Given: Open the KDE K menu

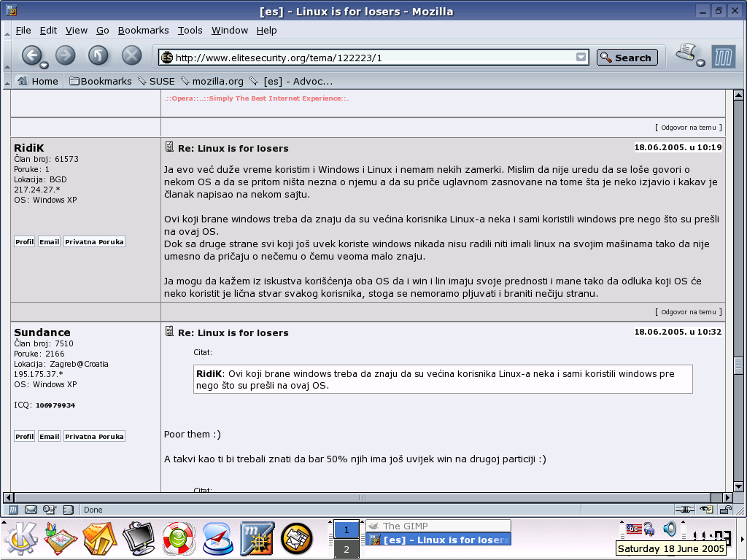Looking at the screenshot, I should [20, 539].
